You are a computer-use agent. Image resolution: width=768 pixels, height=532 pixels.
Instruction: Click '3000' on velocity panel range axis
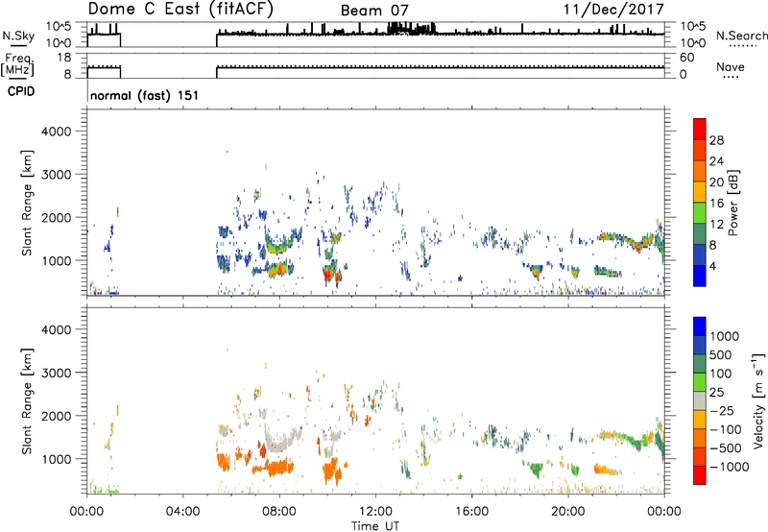(56, 373)
